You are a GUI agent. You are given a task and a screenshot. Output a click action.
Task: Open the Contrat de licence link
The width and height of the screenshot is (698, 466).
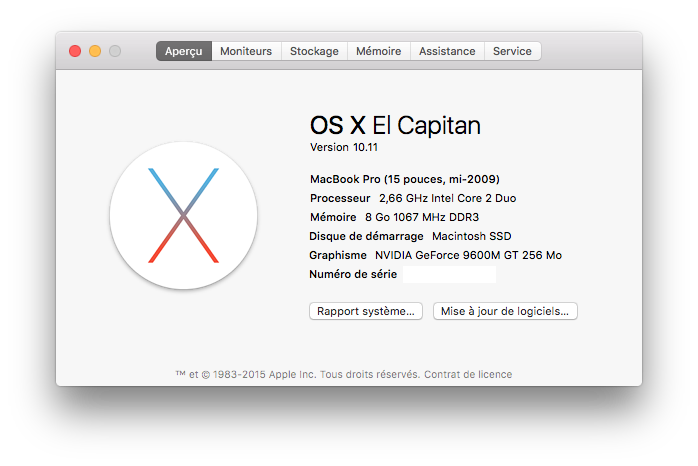tap(468, 374)
